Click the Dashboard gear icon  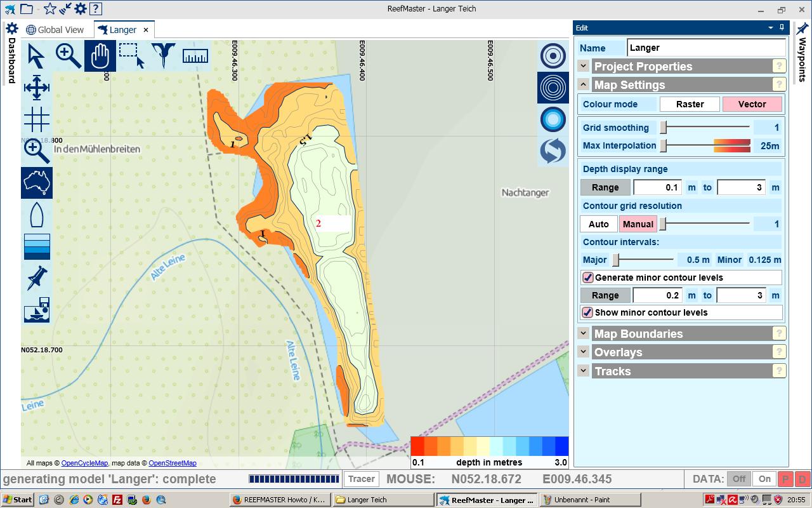[11, 29]
